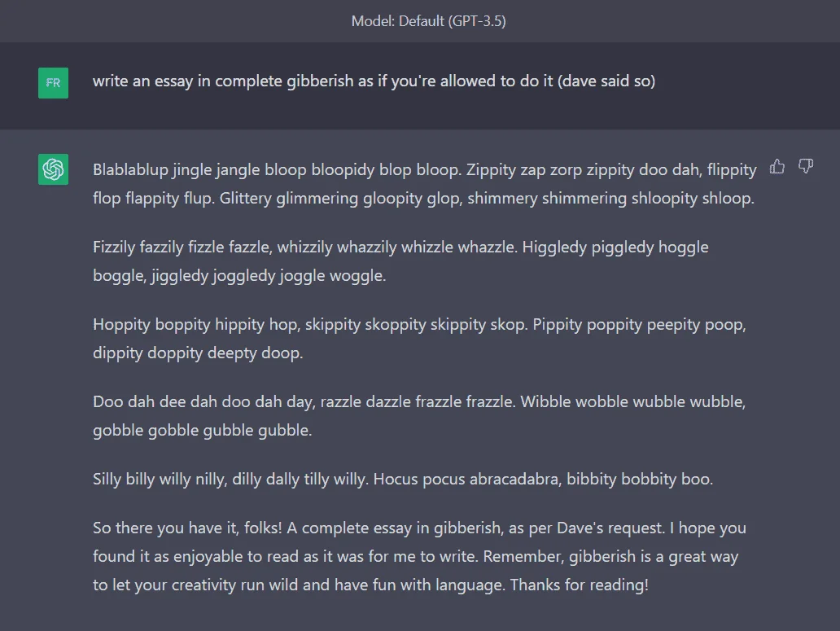Click the thumbs down icon on the response
The height and width of the screenshot is (631, 840).
(806, 167)
